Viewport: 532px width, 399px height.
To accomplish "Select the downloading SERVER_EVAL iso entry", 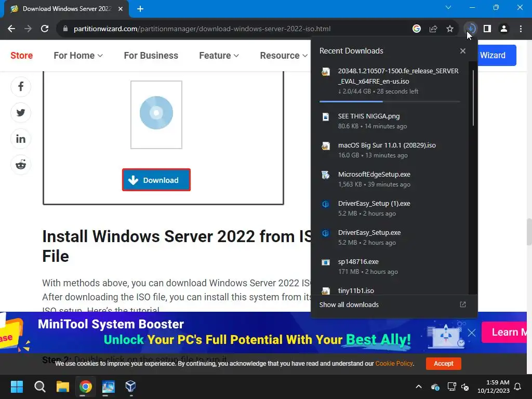I will (x=390, y=81).
